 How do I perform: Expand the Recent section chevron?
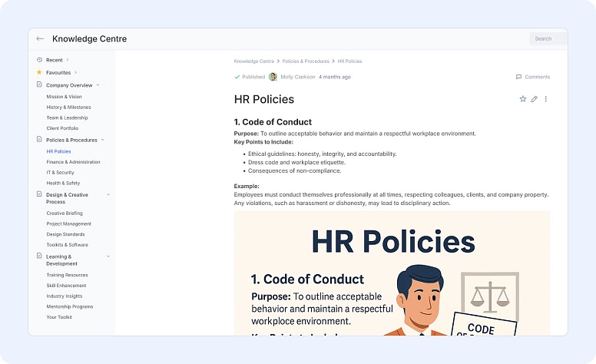click(x=68, y=60)
